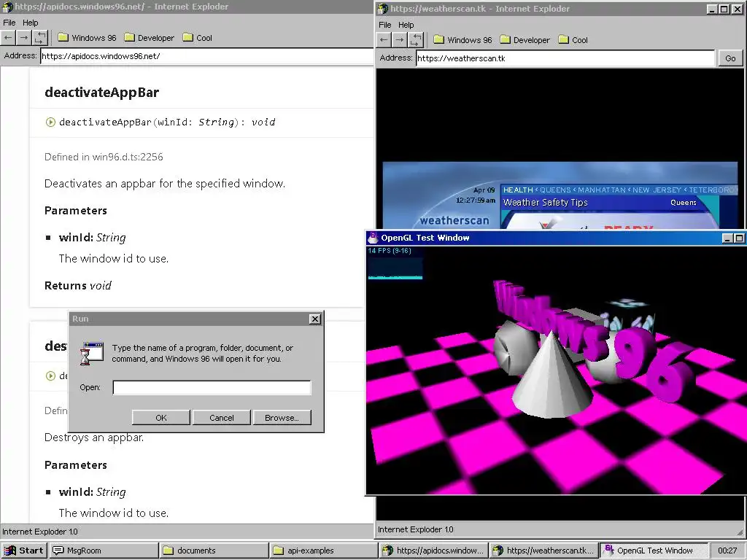Minimize the OpenGL Test Window
This screenshot has height=560, width=747.
pyautogui.click(x=727, y=238)
